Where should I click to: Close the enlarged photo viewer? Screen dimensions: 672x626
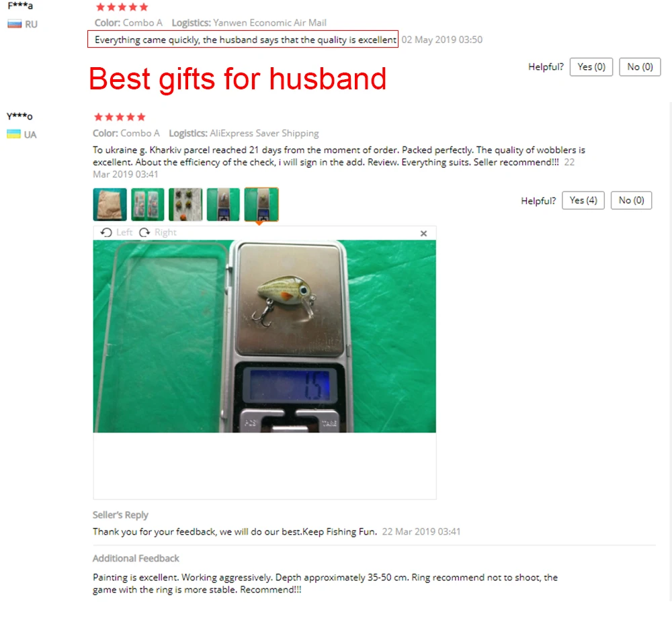tap(423, 233)
